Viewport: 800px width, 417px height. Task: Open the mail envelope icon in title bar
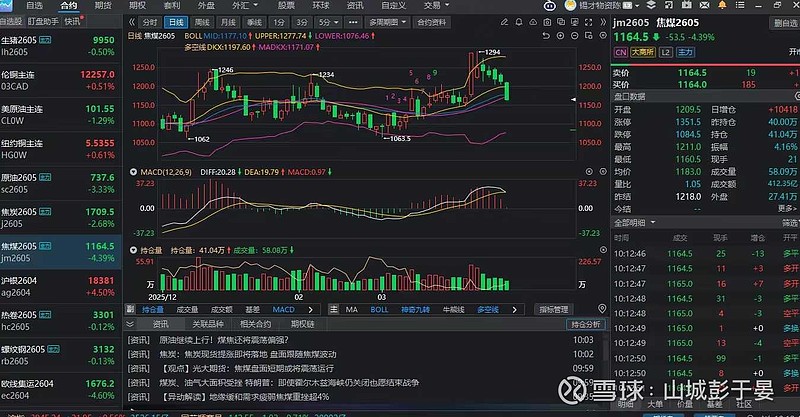point(704,5)
